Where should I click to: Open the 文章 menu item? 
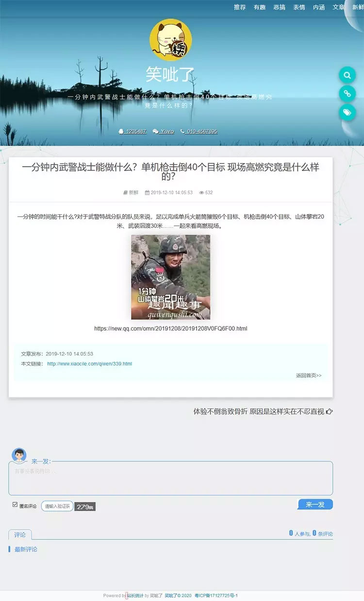coord(339,7)
